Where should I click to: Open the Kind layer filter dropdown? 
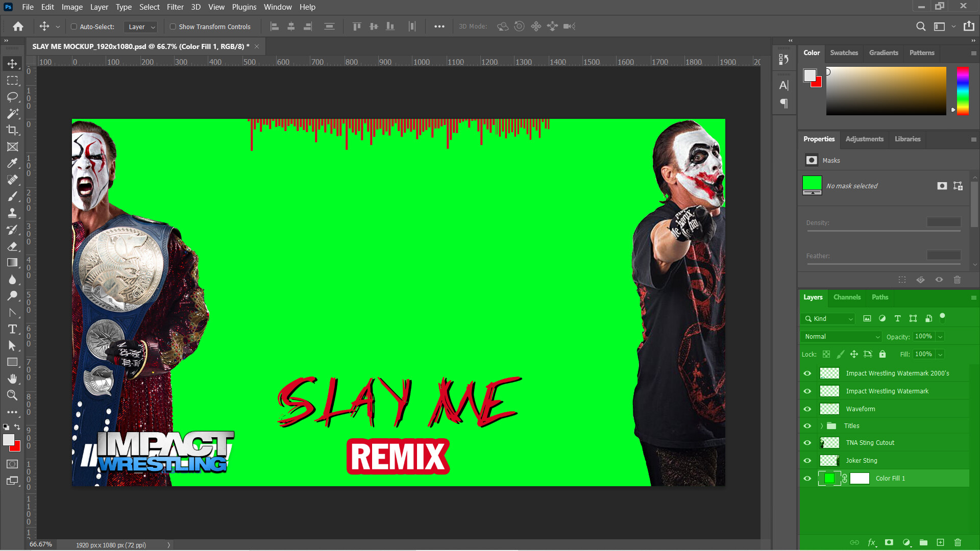828,319
